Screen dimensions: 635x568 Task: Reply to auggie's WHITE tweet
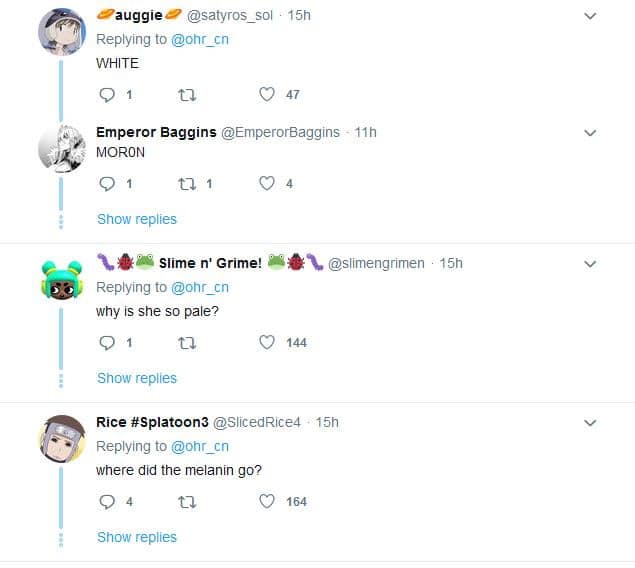(108, 95)
